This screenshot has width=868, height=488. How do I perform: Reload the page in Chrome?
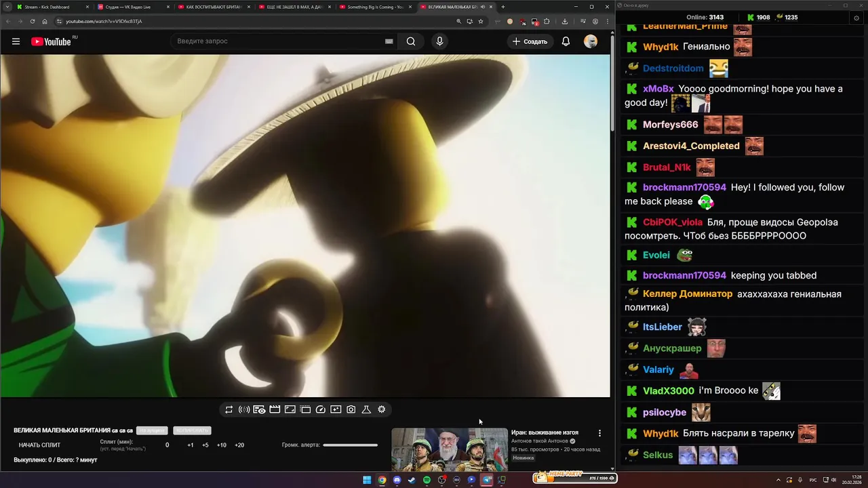pyautogui.click(x=32, y=21)
